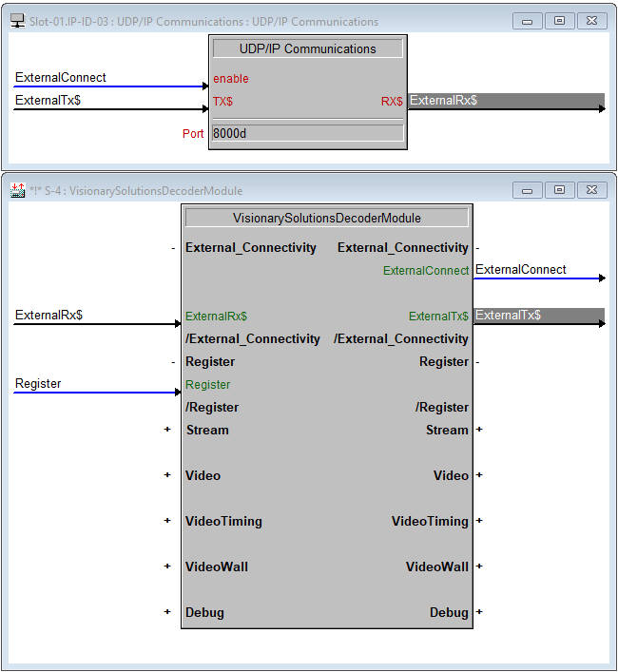Click the red RX$ pin label
The image size is (618, 672).
click(x=392, y=102)
